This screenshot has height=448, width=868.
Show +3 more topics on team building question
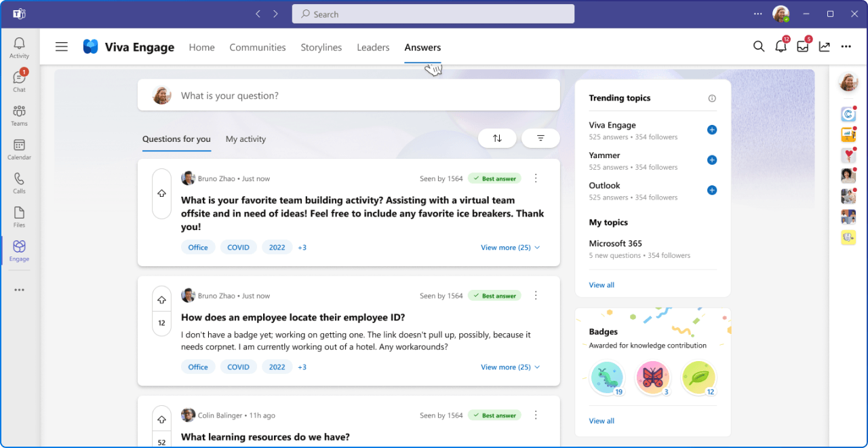click(x=302, y=248)
